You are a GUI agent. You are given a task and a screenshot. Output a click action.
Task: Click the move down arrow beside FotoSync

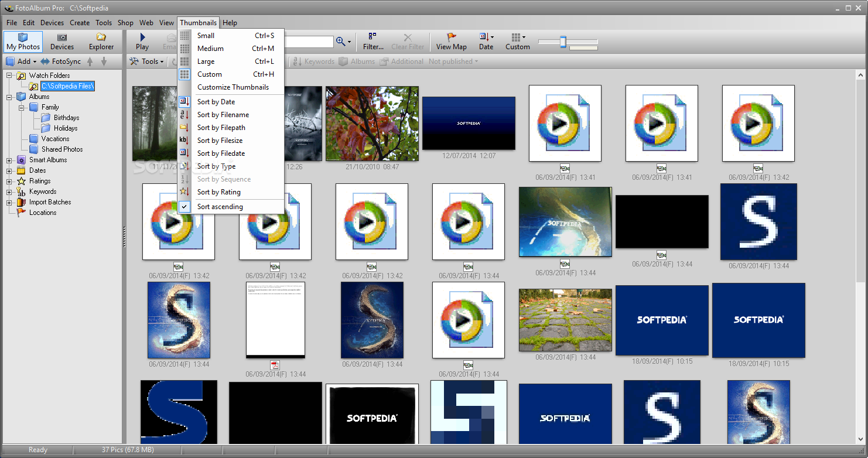[x=104, y=61]
